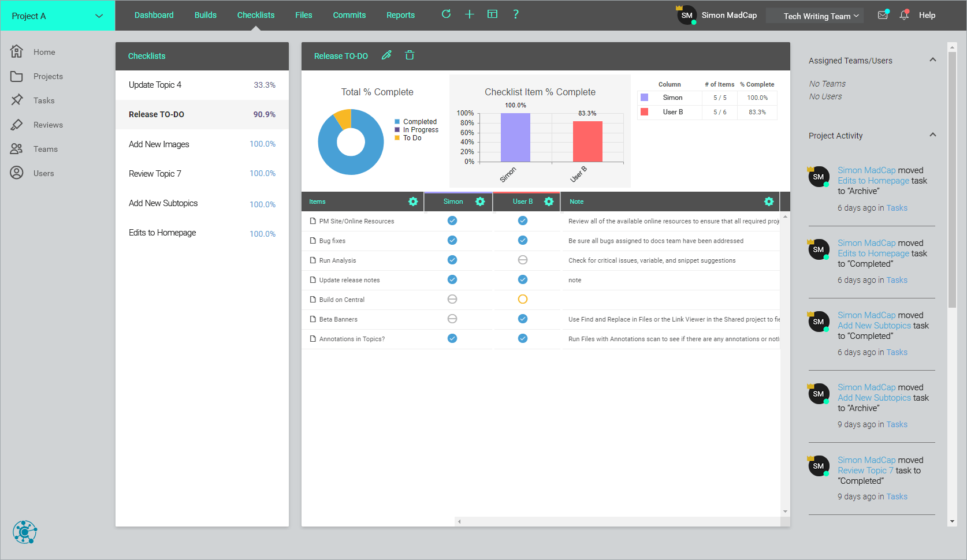Collapse the Assigned Teams/Users section
Screen dimensions: 967x560
click(x=932, y=60)
